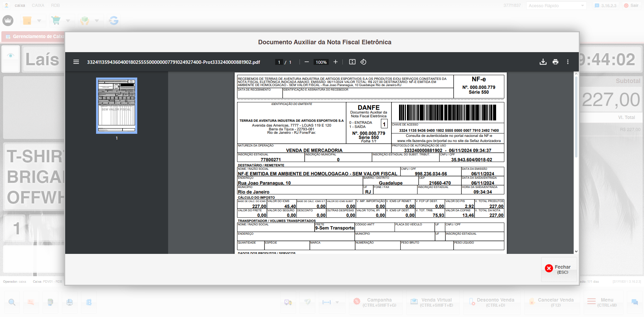
Task: Switch to the Gerenciamento de Caixa tab
Action: [34, 37]
